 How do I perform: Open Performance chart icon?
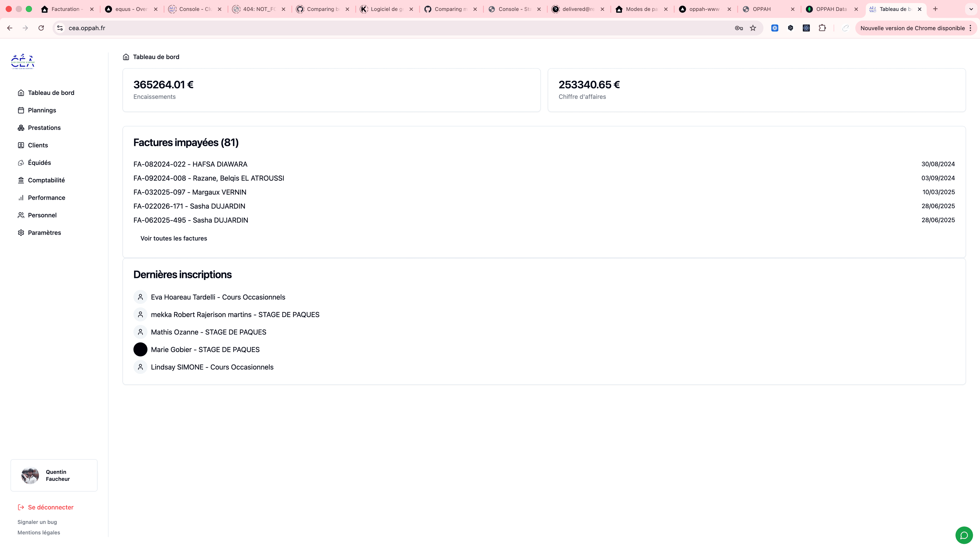tap(21, 198)
